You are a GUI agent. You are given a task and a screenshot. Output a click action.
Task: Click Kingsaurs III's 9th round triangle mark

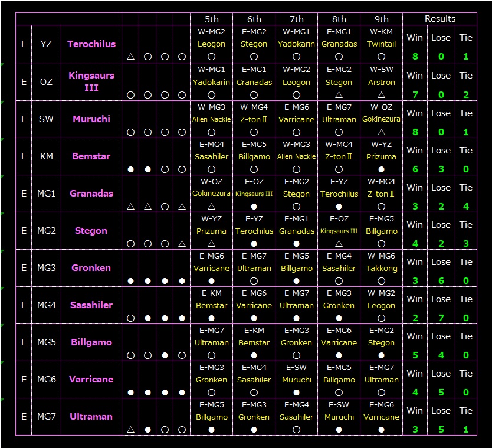(381, 94)
